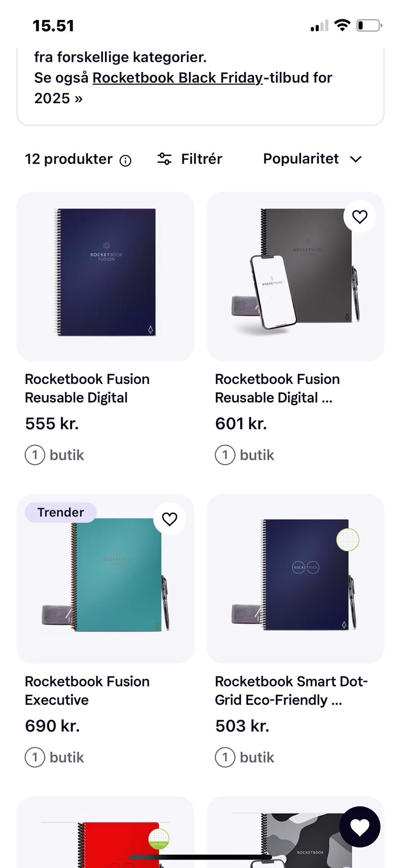Screen dimensions: 401x868
Task: Open the red dot-grid notebook thumbnail
Action: click(x=105, y=832)
